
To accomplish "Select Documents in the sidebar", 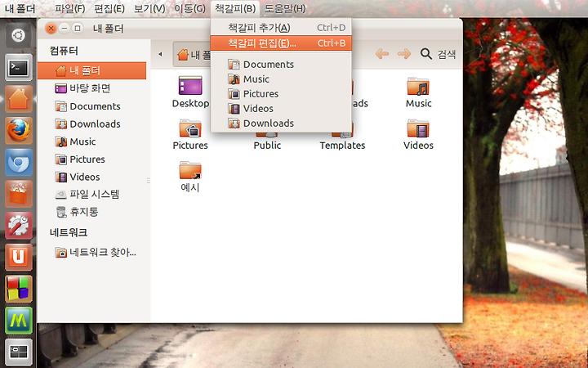I will (91, 106).
